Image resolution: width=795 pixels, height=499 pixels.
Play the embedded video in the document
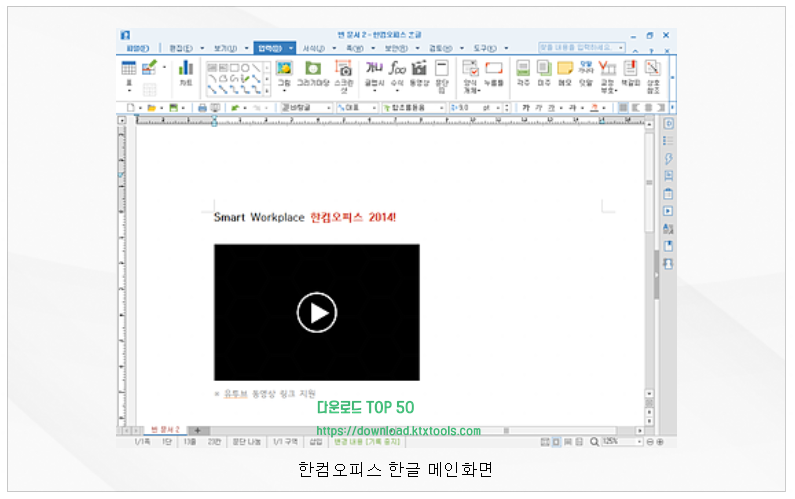pos(317,312)
